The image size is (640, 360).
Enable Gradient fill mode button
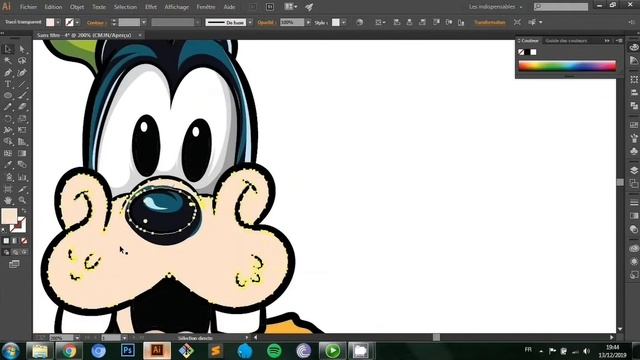pyautogui.click(x=15, y=241)
